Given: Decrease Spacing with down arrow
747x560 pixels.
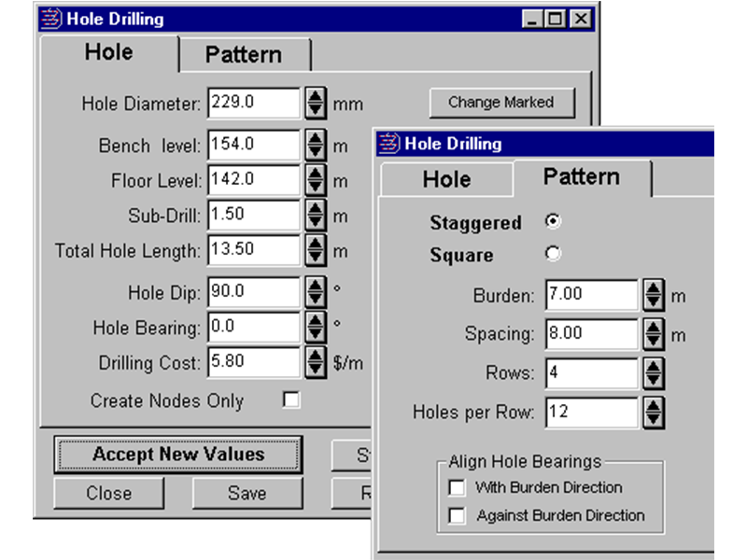Looking at the screenshot, I should point(653,342).
